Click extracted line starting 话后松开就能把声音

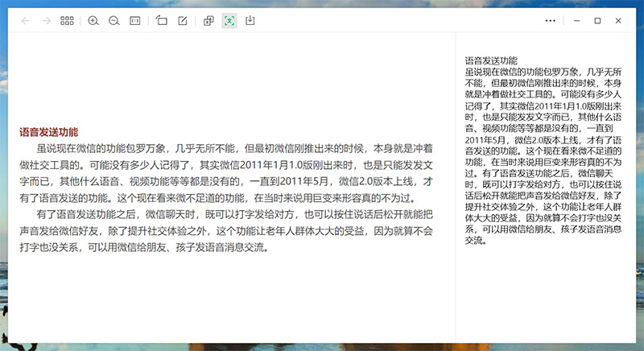[x=543, y=196]
